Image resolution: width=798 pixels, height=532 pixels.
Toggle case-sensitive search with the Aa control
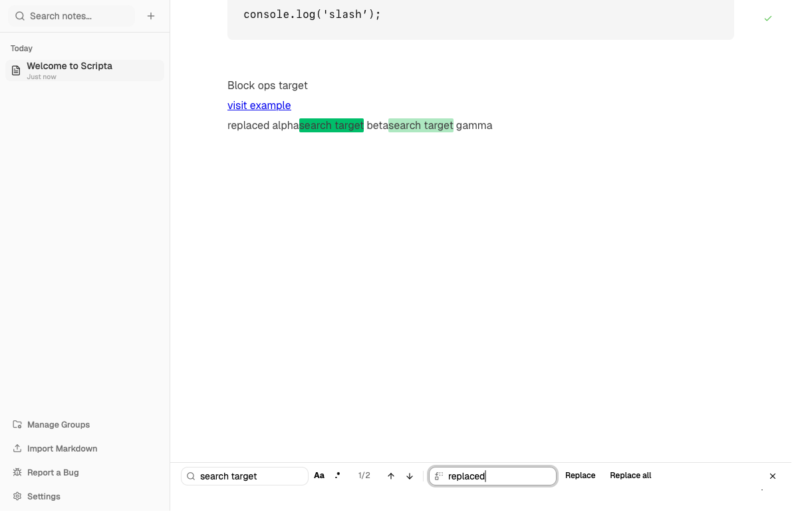click(319, 475)
